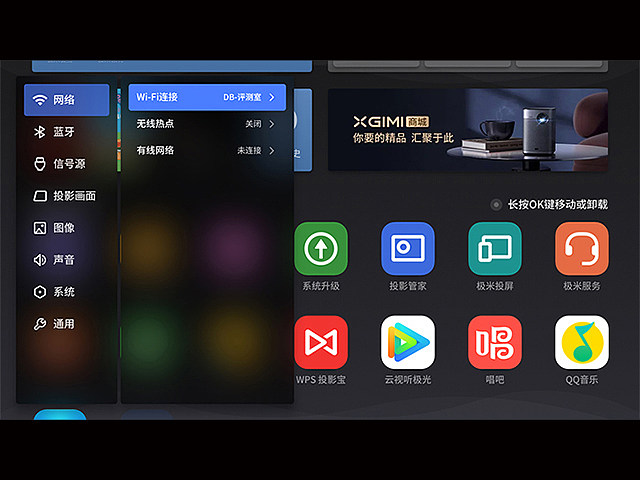Screen dimensions: 640x480
Task: Click the projection screen icon beside 投影画面
Action: (x=40, y=196)
